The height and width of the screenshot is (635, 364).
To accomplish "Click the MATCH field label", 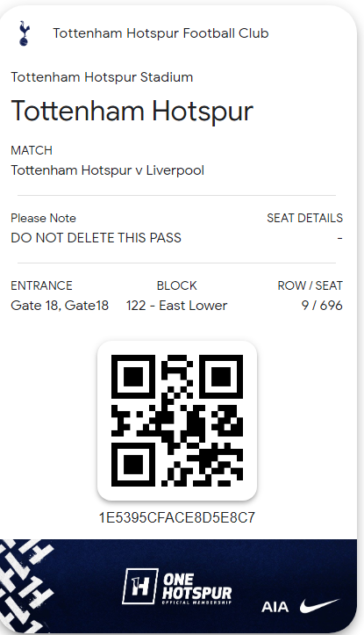I will click(32, 150).
